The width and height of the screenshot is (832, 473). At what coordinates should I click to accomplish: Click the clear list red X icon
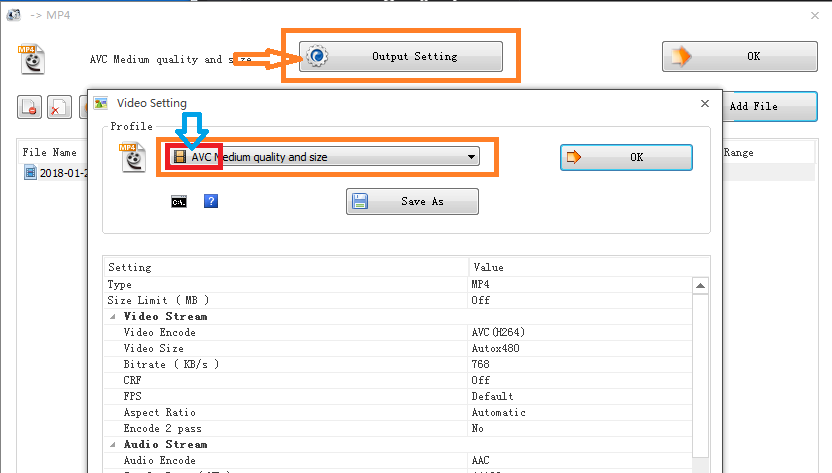click(x=60, y=107)
